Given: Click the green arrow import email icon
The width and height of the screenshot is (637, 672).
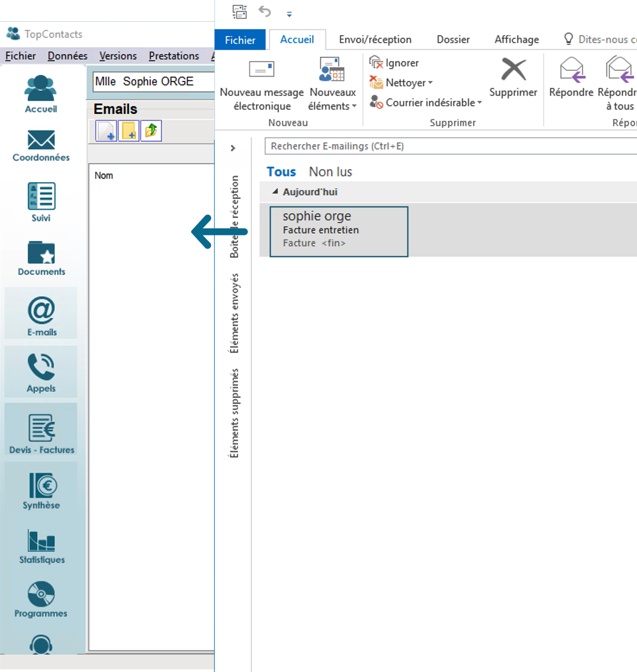Looking at the screenshot, I should [151, 131].
